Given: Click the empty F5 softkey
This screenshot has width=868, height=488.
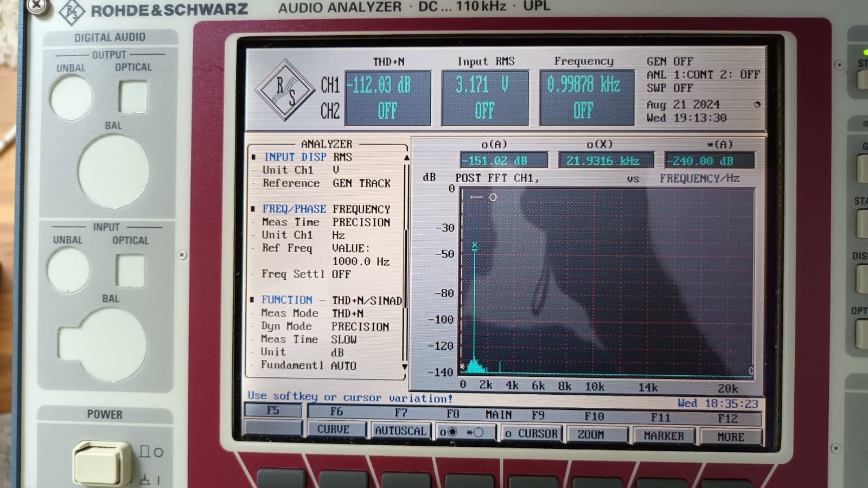Looking at the screenshot, I should coord(273,427).
